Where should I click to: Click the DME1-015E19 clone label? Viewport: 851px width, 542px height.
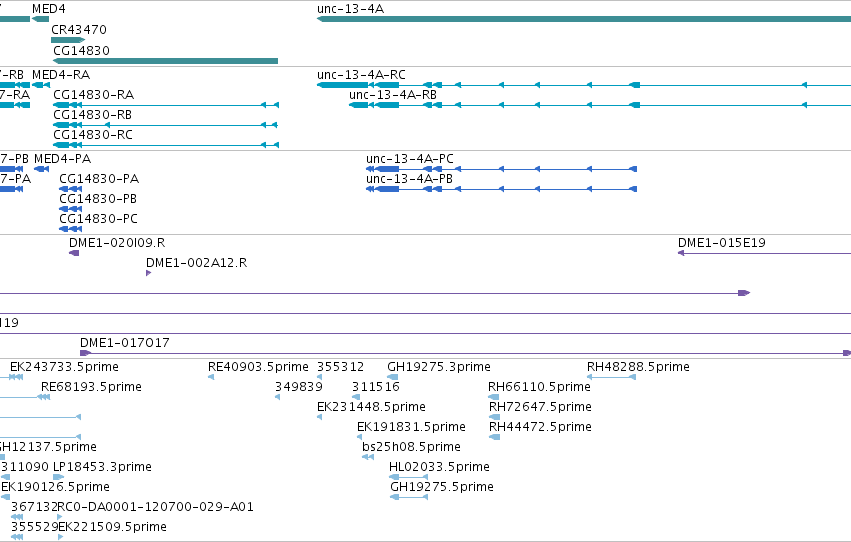point(722,243)
